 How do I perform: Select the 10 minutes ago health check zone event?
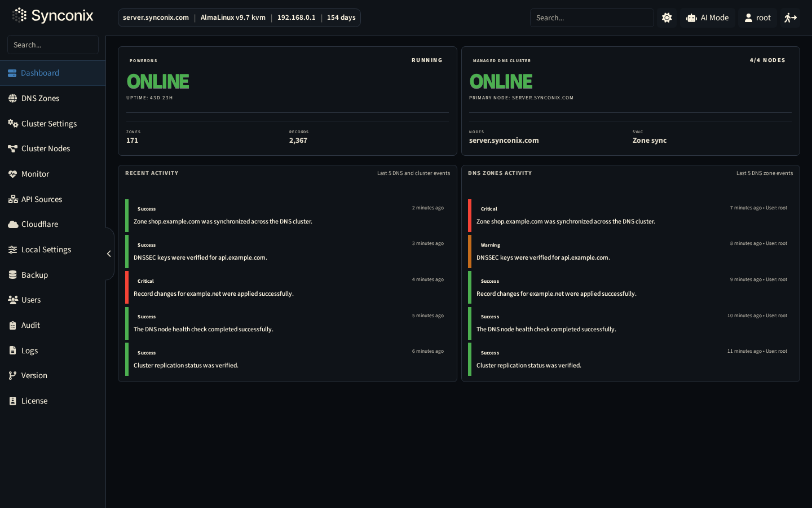(x=630, y=323)
